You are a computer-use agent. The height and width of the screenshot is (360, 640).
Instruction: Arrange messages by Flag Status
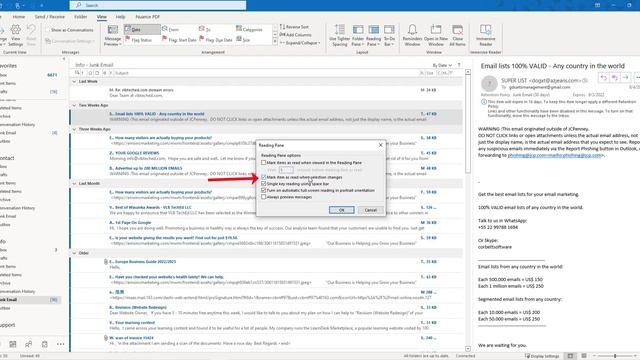(138, 40)
